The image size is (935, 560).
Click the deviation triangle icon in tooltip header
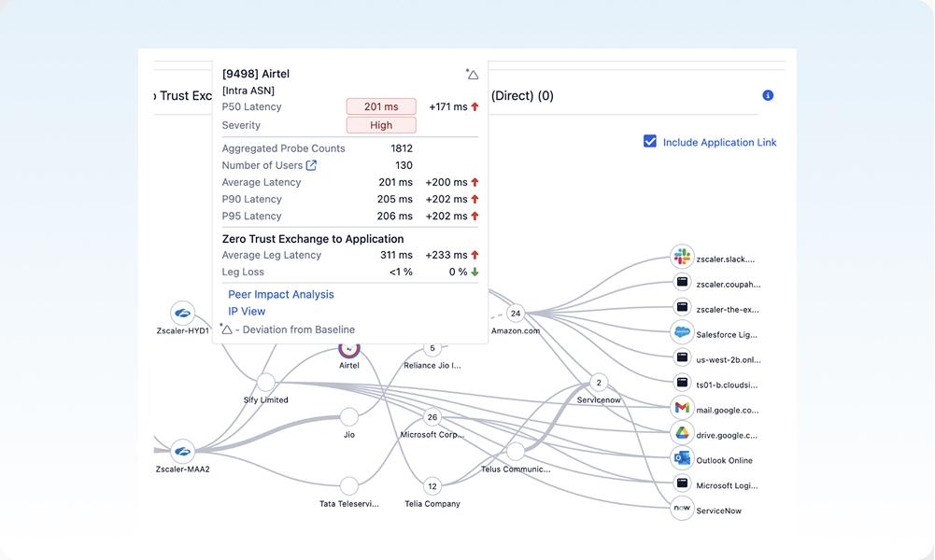click(473, 74)
